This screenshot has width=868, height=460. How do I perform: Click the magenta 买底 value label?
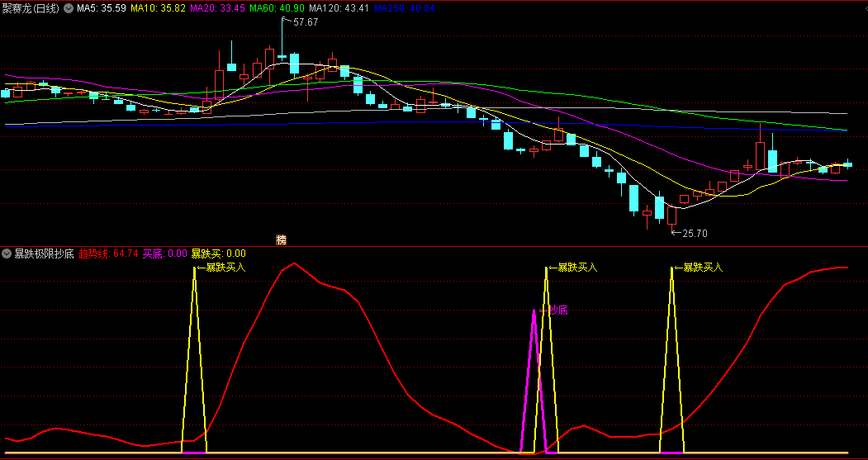pyautogui.click(x=165, y=254)
